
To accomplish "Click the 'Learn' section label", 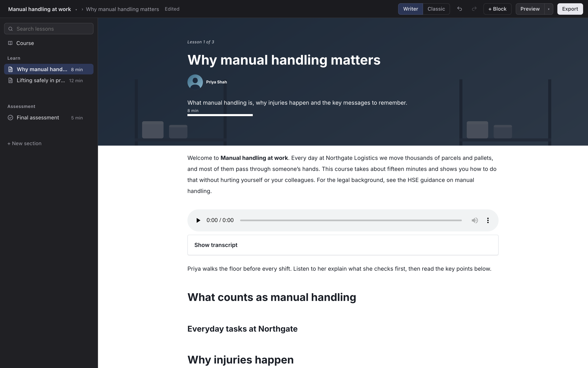I will click(x=14, y=58).
